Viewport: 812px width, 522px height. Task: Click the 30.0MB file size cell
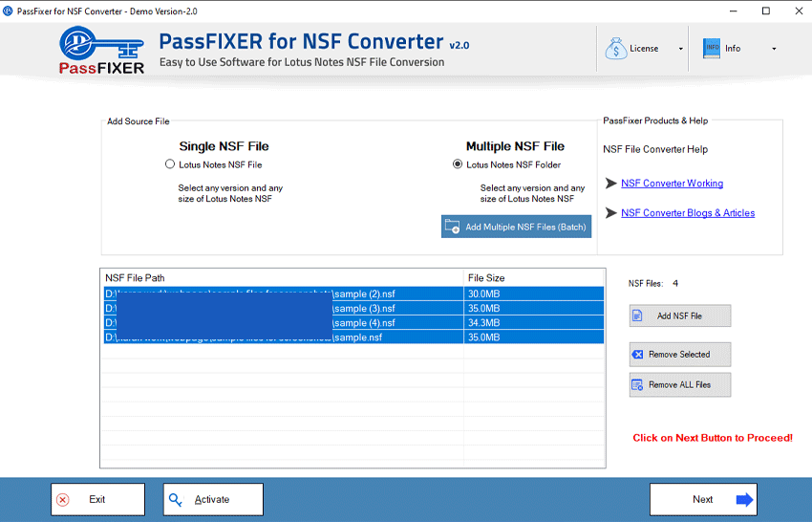pos(534,294)
